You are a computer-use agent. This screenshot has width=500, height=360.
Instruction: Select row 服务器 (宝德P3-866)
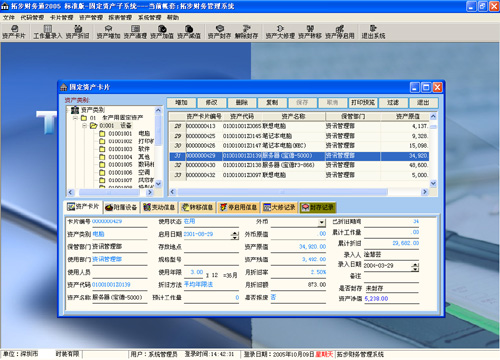tap(299, 165)
